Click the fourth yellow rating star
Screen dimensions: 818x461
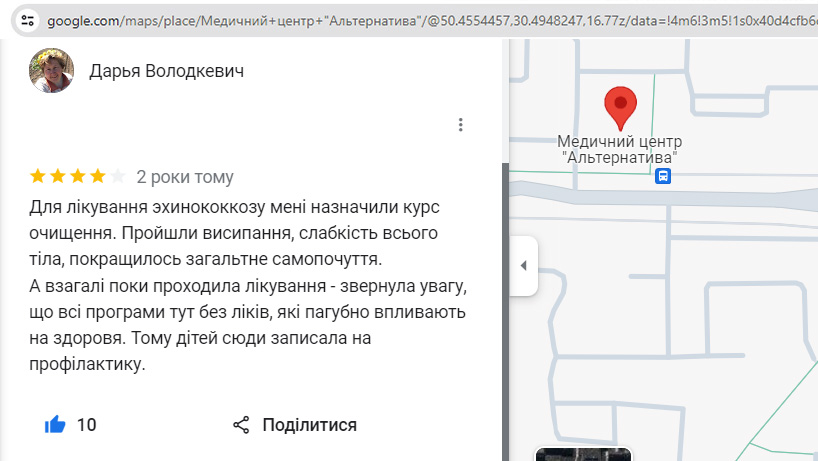[98, 177]
